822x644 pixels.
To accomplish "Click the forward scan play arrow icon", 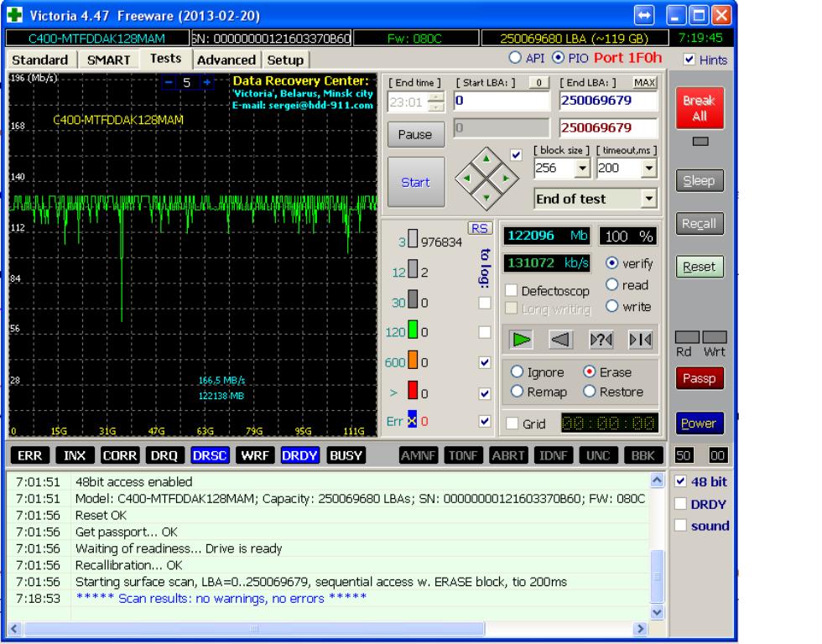I will (x=523, y=338).
